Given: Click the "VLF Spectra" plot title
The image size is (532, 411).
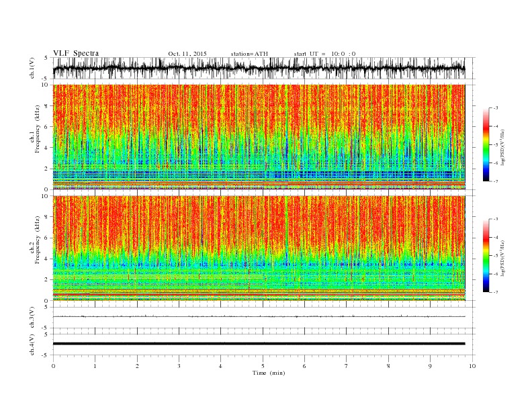Looking at the screenshot, I should [76, 53].
